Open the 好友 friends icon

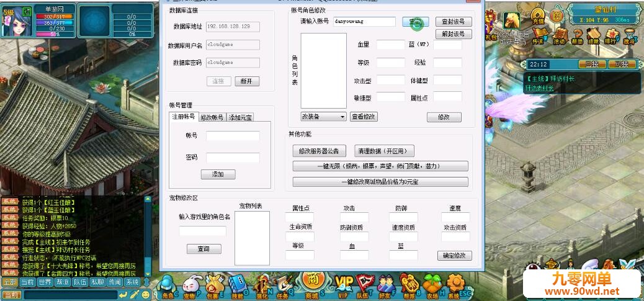click(386, 286)
